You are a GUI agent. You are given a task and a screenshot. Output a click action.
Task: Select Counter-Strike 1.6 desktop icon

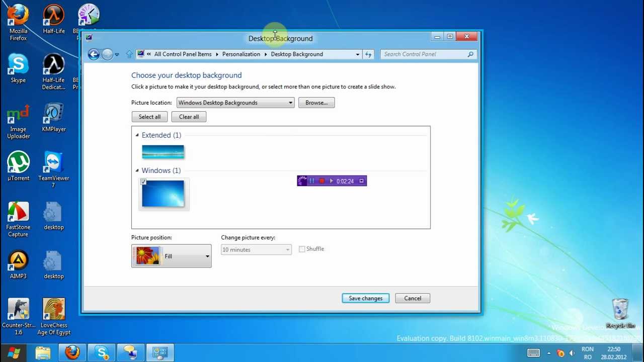click(18, 317)
